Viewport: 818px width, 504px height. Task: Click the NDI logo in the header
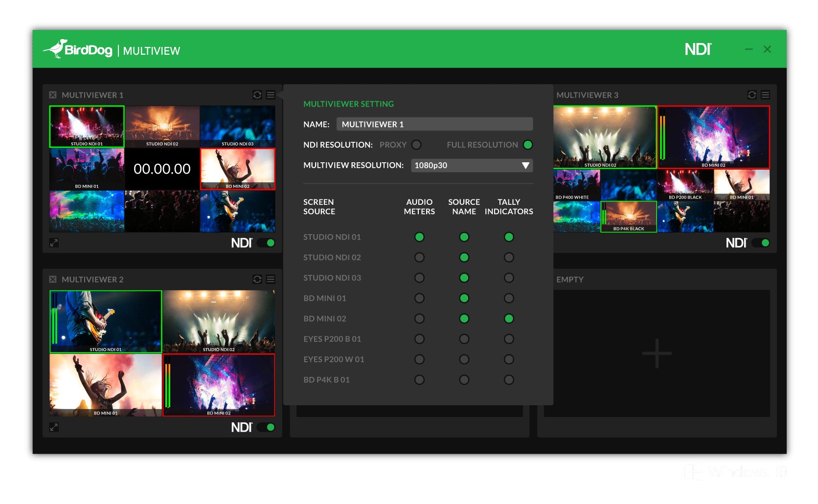coord(698,49)
